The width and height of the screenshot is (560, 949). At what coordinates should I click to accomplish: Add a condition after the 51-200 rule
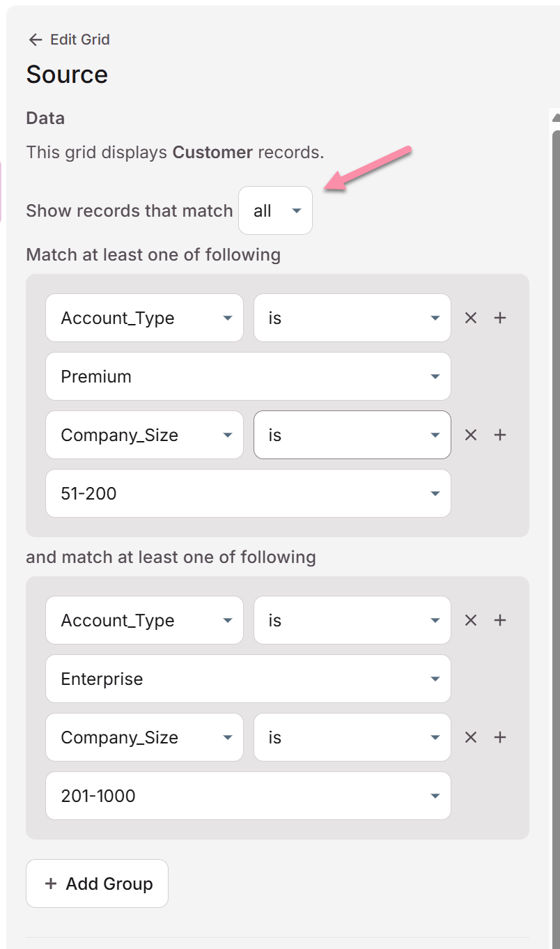[x=500, y=435]
